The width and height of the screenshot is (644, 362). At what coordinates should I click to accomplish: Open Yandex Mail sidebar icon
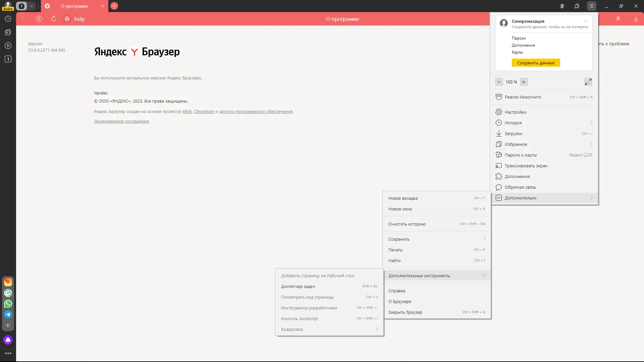(x=8, y=282)
